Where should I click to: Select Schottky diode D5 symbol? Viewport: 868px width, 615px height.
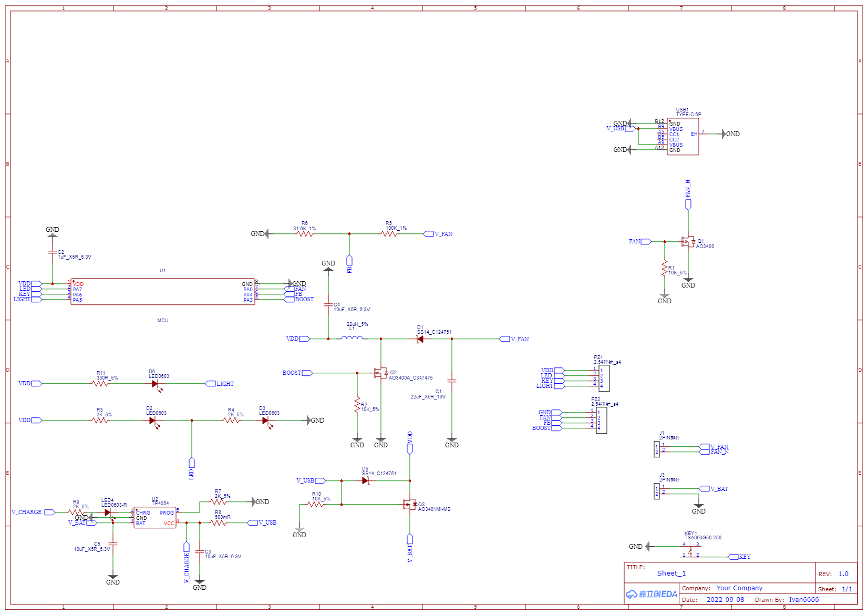pyautogui.click(x=365, y=481)
